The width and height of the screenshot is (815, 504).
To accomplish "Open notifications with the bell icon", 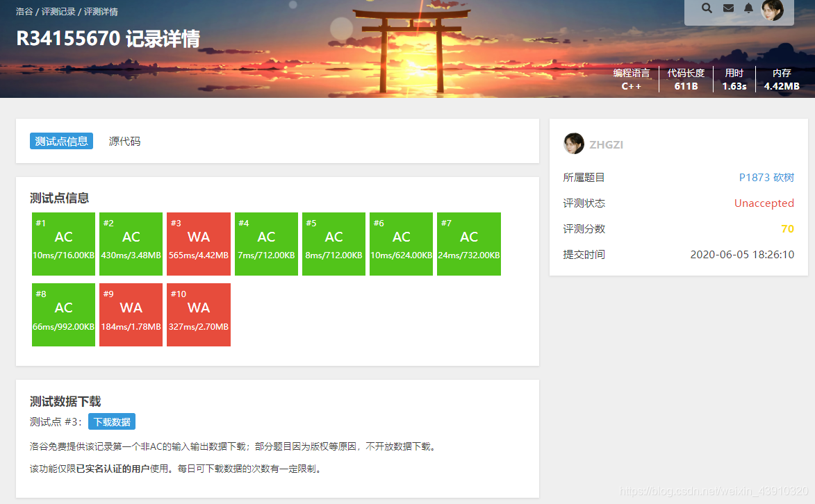I will click(x=750, y=8).
